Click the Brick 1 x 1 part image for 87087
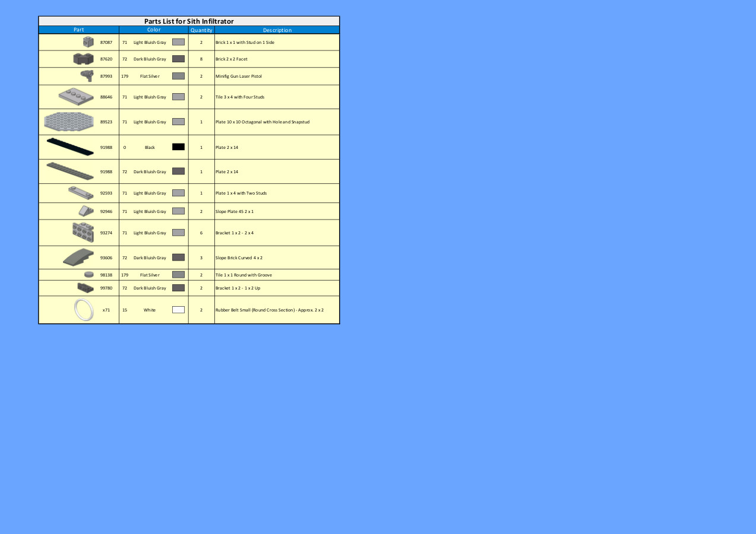The image size is (756, 534). coord(88,42)
